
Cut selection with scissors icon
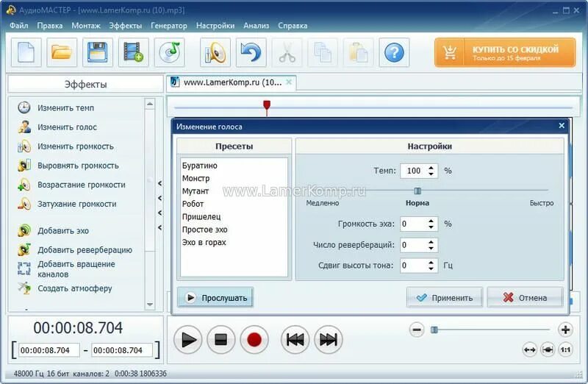point(287,52)
